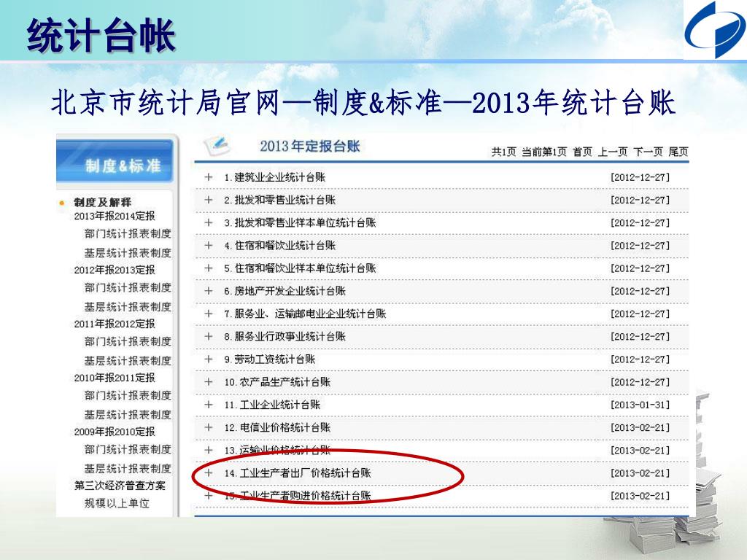747x560 pixels.
Task: Open link 8.服务业行政事业统计台账
Action: [285, 337]
